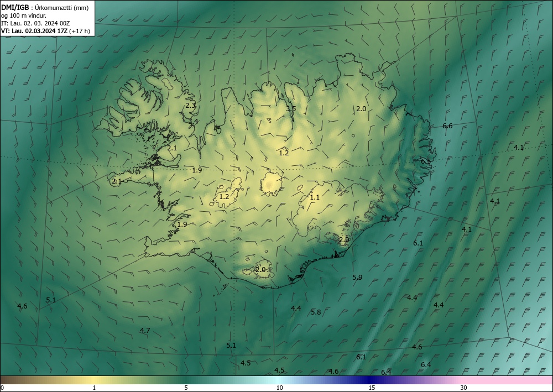Click the dark navy section of the color scale
The image size is (553, 392).
click(x=371, y=380)
